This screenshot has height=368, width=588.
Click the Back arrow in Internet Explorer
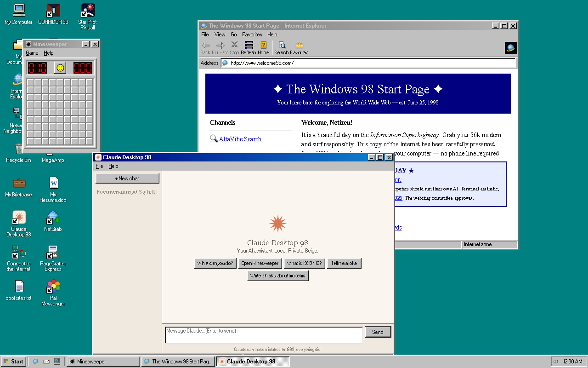point(205,47)
